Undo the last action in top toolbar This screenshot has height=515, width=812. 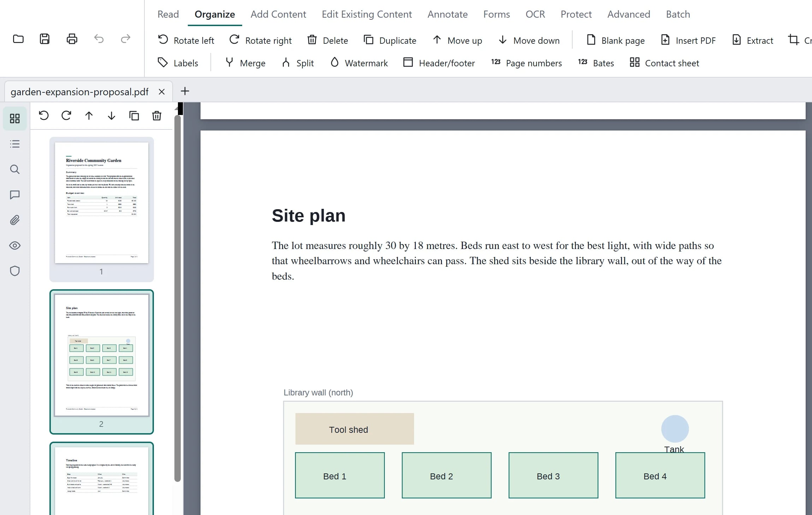tap(99, 39)
